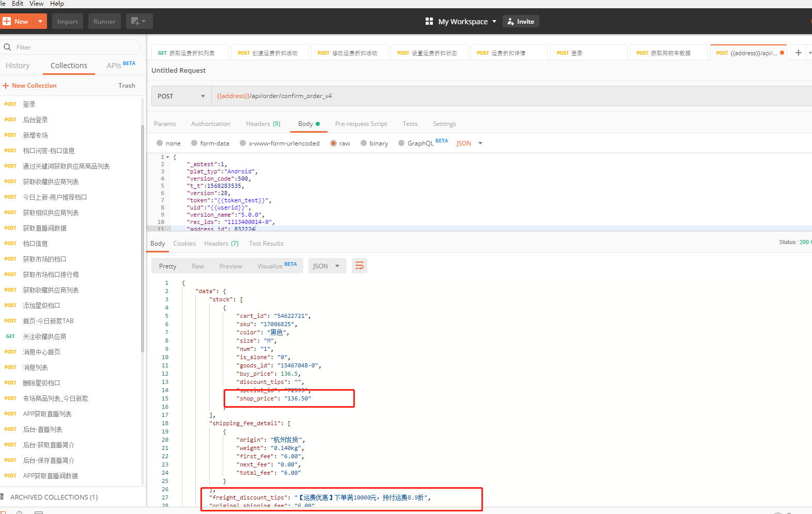Open the new window icon menu

tap(139, 21)
